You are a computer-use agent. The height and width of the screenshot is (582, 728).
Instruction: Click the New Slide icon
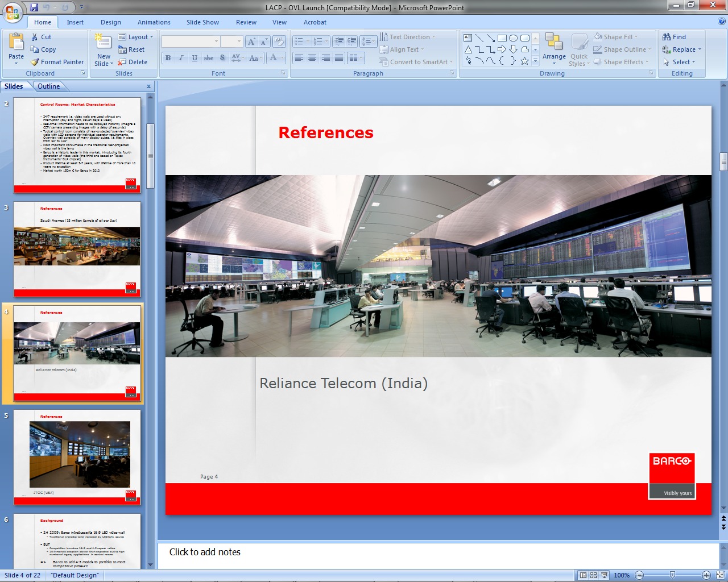(103, 42)
